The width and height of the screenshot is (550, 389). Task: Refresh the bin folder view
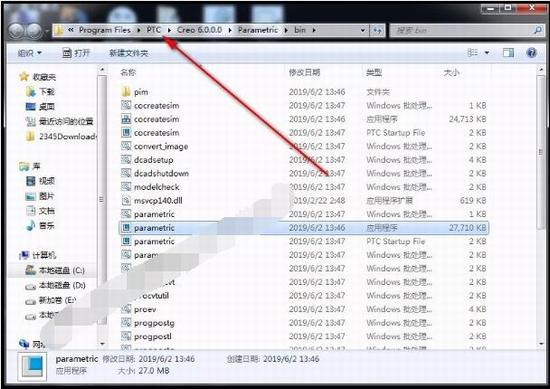[377, 31]
